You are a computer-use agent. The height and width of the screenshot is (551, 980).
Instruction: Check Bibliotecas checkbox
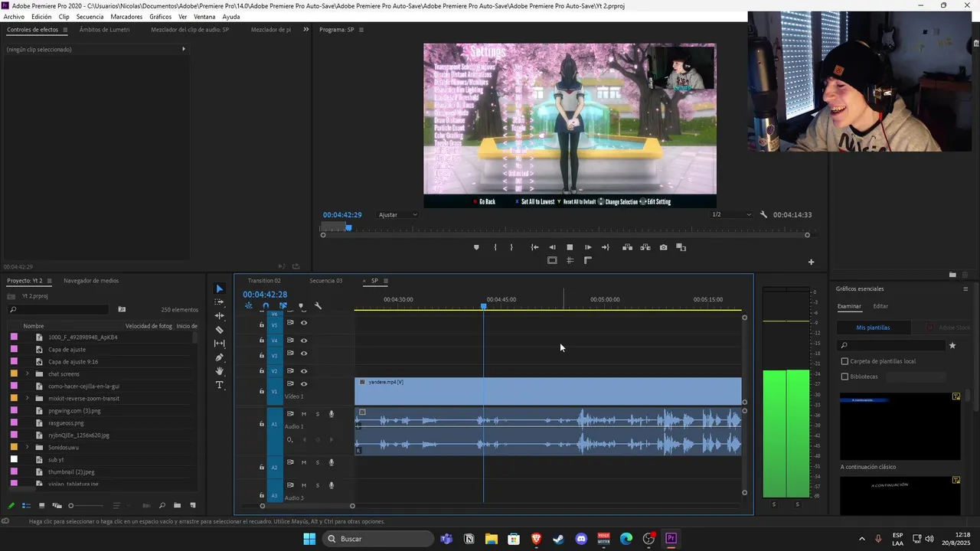click(845, 377)
